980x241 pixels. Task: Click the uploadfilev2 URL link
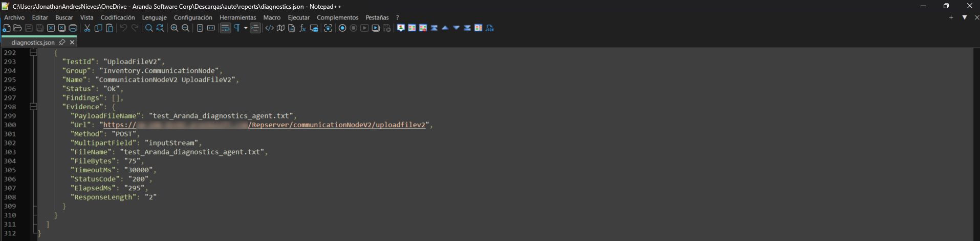[336, 125]
